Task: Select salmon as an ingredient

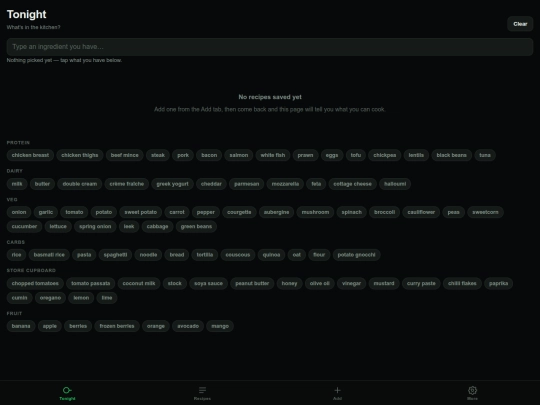Action: [x=239, y=155]
